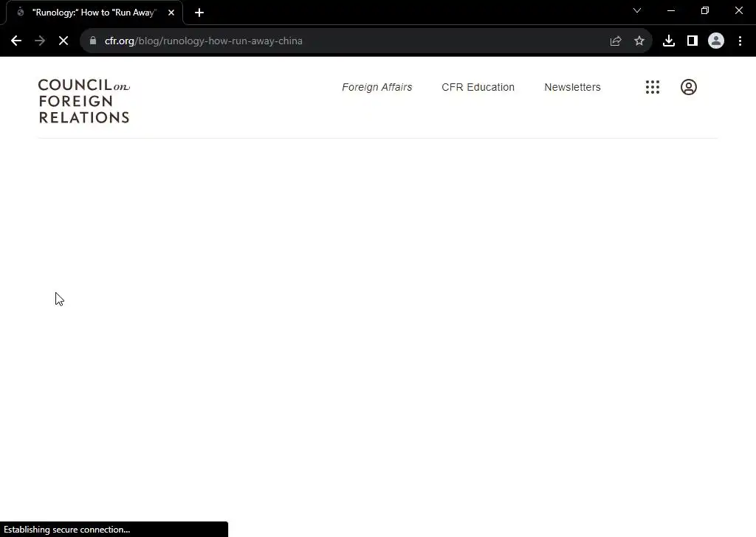Viewport: 756px width, 537px height.
Task: Open the CFR user account icon
Action: pyautogui.click(x=689, y=87)
